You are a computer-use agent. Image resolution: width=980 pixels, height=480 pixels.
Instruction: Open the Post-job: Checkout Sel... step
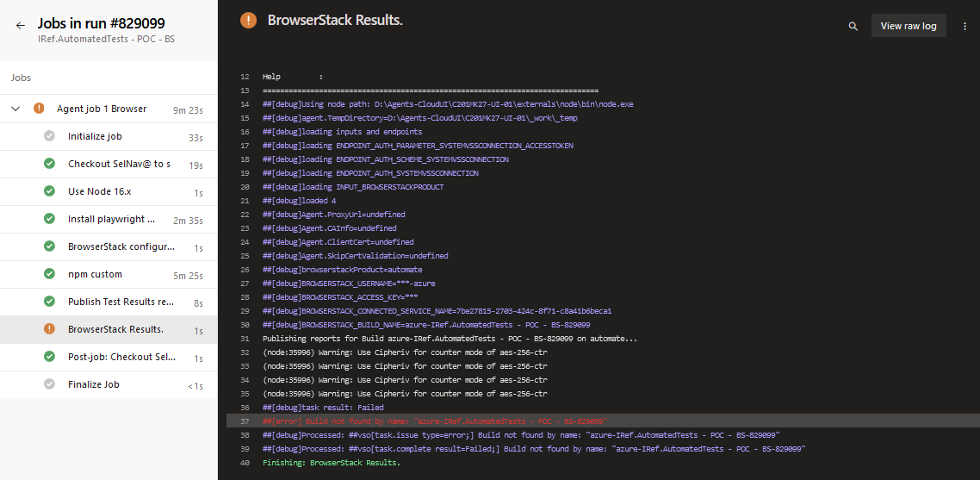(109, 357)
